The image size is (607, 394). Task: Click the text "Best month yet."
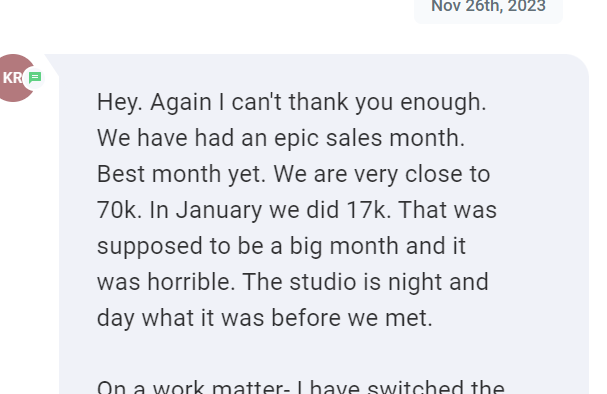pyautogui.click(x=181, y=174)
